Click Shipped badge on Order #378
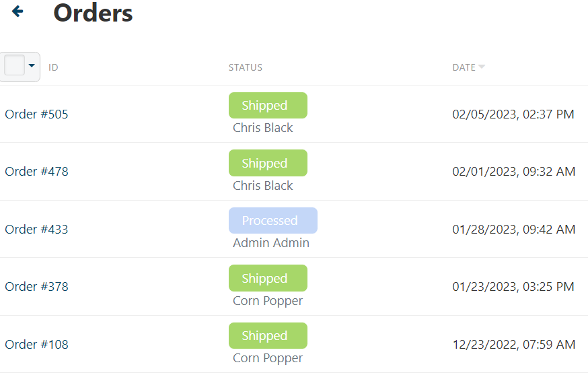 268,278
